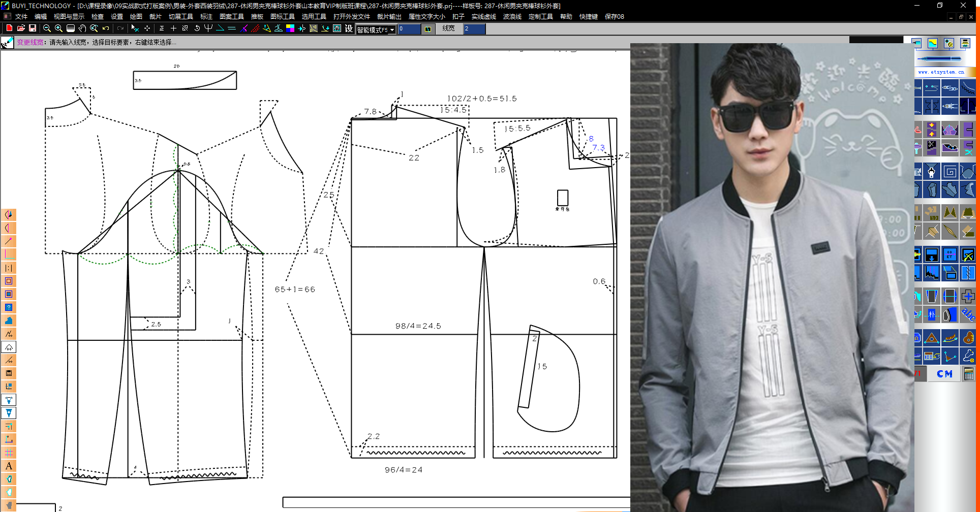Select the move crosshair arrows tool
This screenshot has height=512, width=980.
pos(147,28)
